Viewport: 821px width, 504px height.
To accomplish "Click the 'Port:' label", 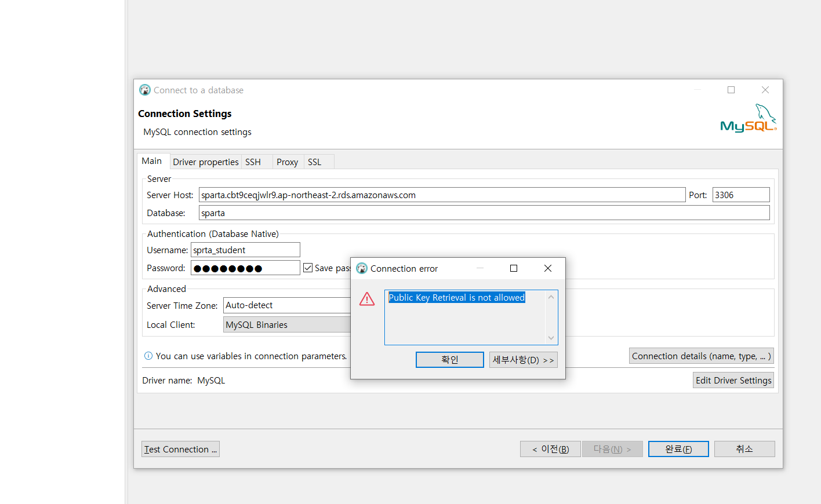I will [x=698, y=195].
